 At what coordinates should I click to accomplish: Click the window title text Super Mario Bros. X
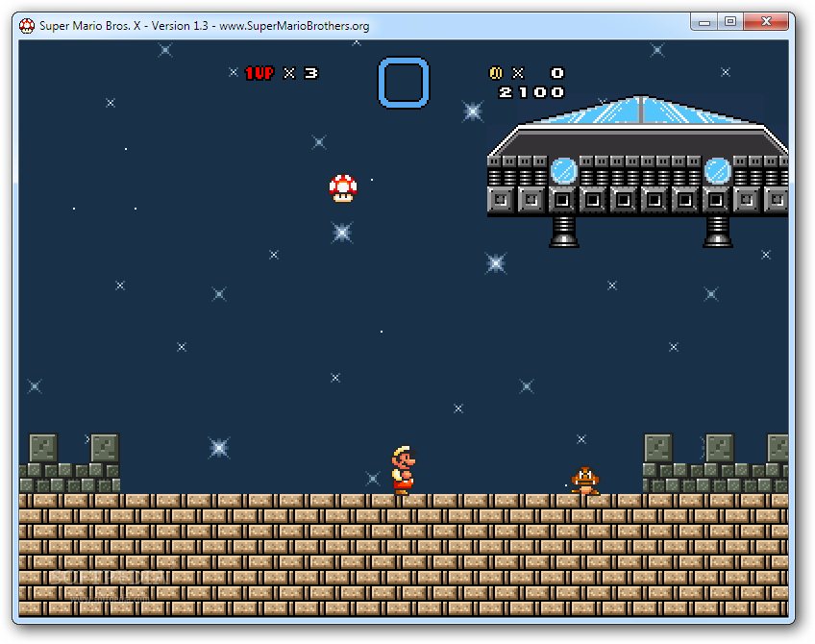click(90, 25)
